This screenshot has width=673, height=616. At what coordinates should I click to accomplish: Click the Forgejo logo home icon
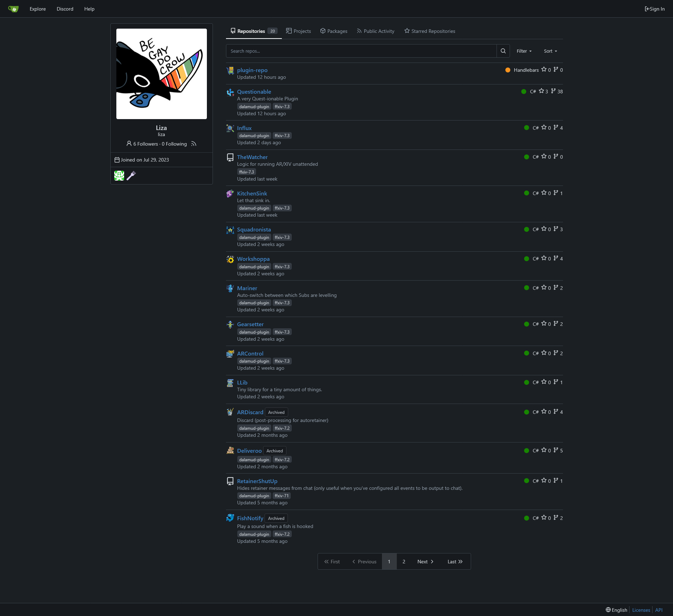(13, 9)
